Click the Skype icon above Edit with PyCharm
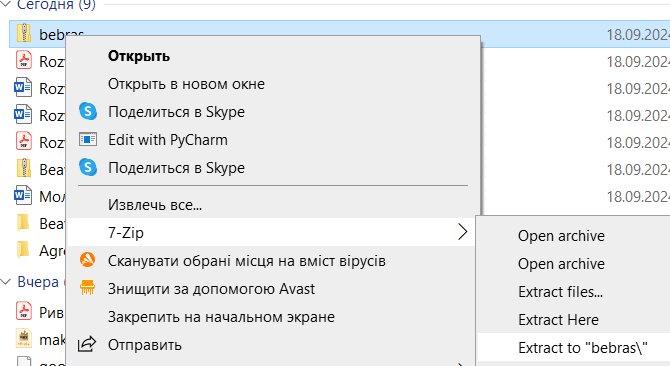Image resolution: width=670 pixels, height=366 pixels. [x=88, y=111]
